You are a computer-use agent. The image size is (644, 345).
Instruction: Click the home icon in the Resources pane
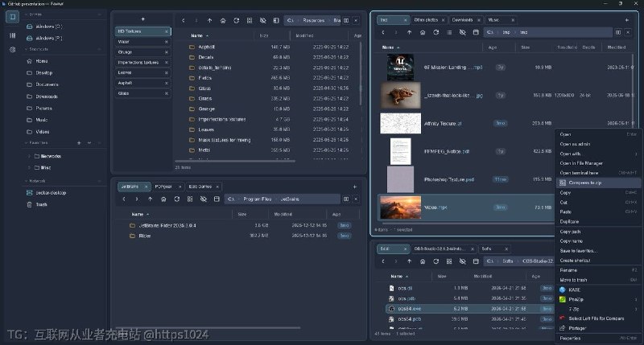pos(223,21)
